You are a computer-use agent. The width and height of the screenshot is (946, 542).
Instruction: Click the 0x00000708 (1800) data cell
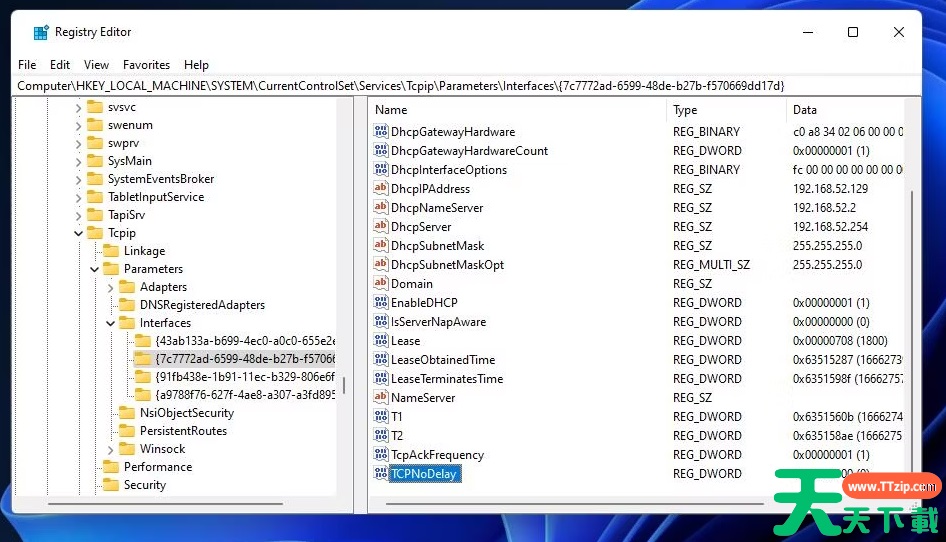(x=840, y=340)
